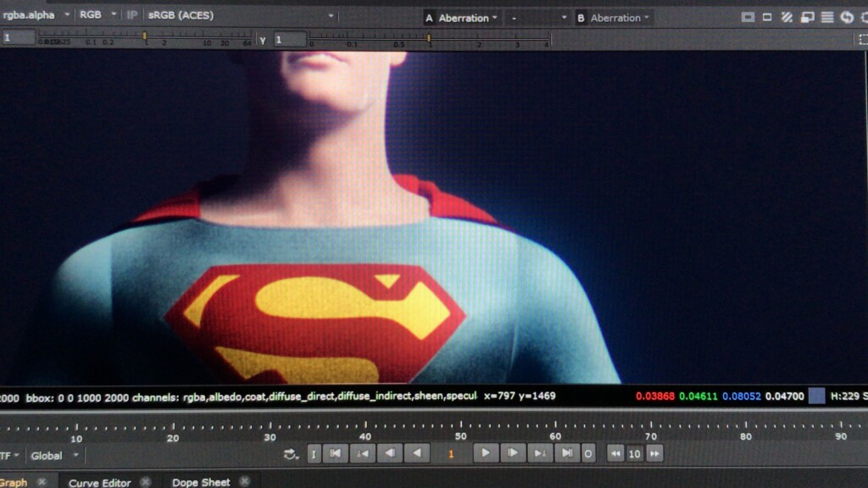This screenshot has width=868, height=488.
Task: Open the B input Aberration dropdown
Action: coord(614,18)
